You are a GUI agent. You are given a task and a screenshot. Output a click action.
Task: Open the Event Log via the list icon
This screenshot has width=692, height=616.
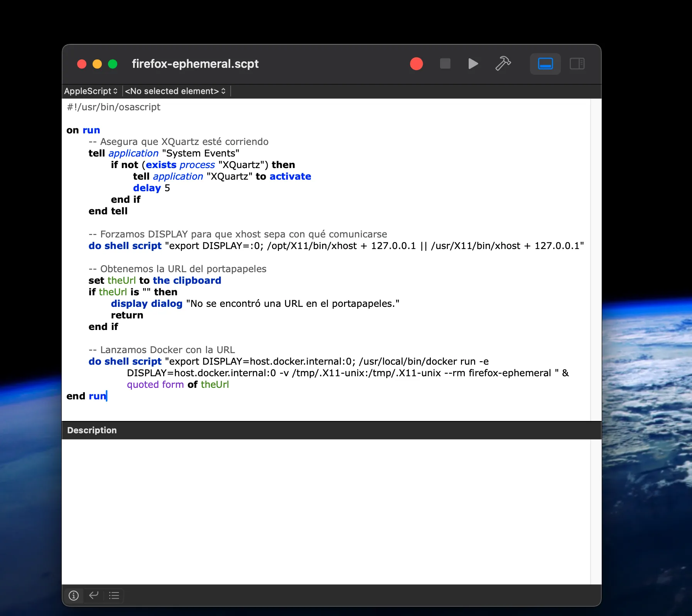tap(114, 596)
